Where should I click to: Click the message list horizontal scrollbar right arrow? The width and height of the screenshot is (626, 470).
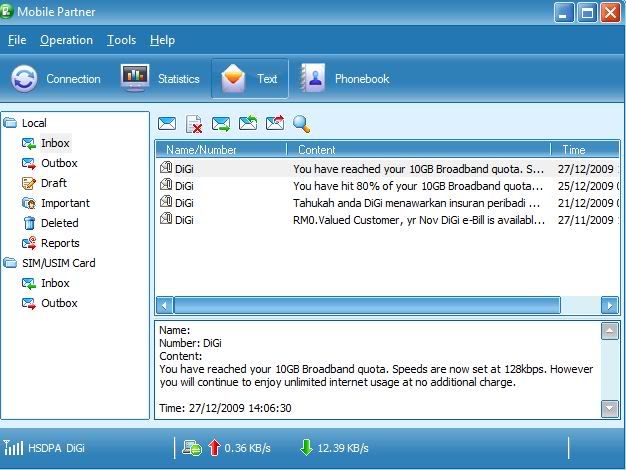click(609, 305)
